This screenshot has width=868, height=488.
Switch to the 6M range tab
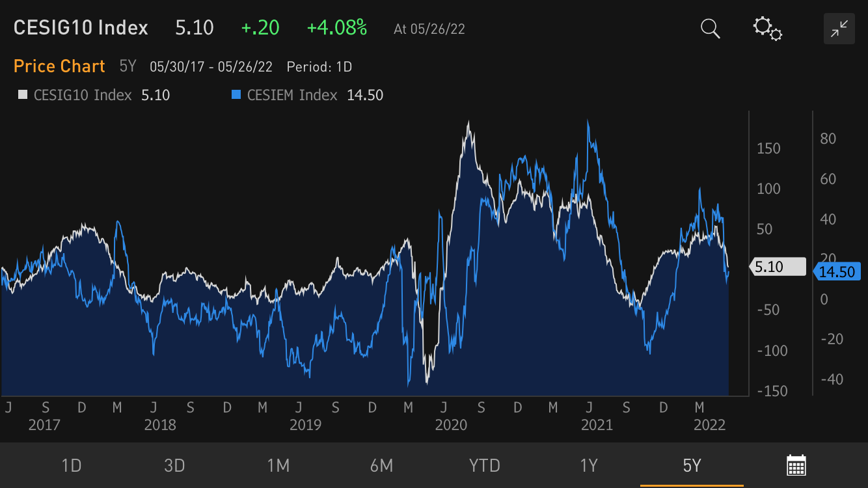[x=381, y=466]
